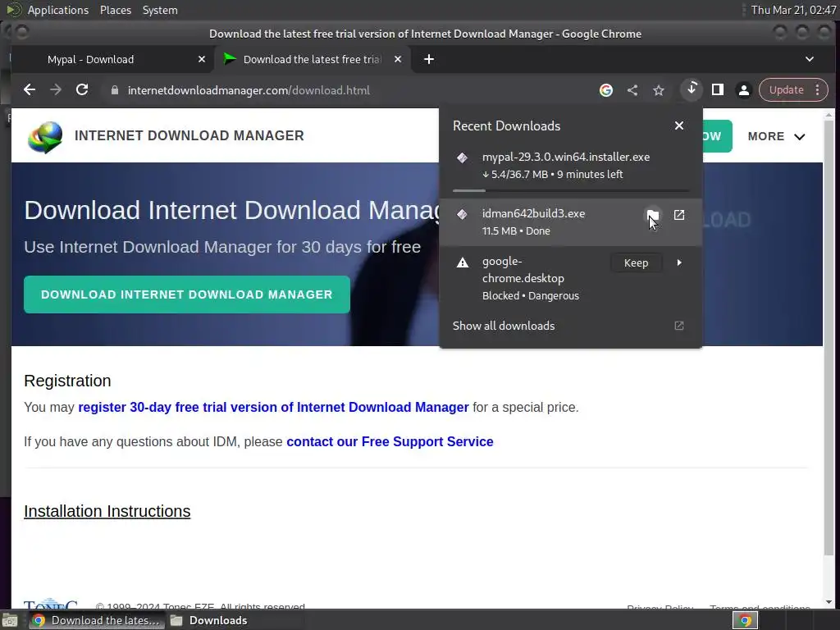
Task: Open contact our Free Support Service link
Action: 390,441
